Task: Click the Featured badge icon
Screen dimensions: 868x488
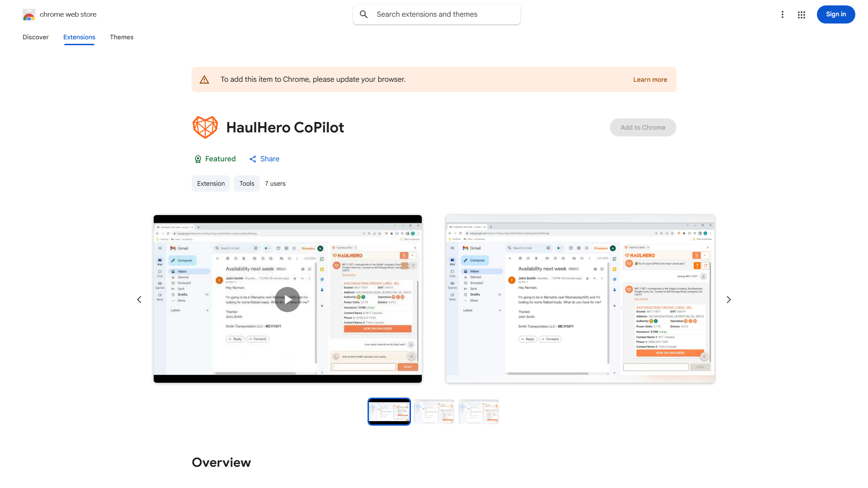Action: click(x=198, y=159)
